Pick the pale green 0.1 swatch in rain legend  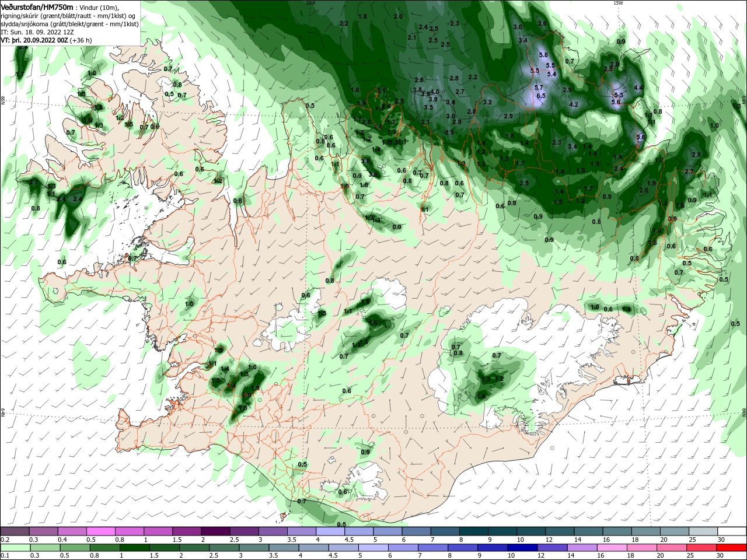(x=15, y=548)
